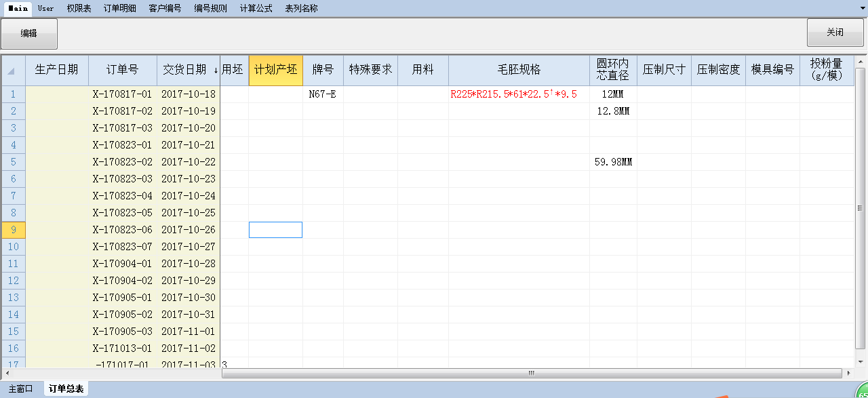Select the 投粉量(g/模) column header
This screenshot has height=398, width=868.
coord(827,71)
